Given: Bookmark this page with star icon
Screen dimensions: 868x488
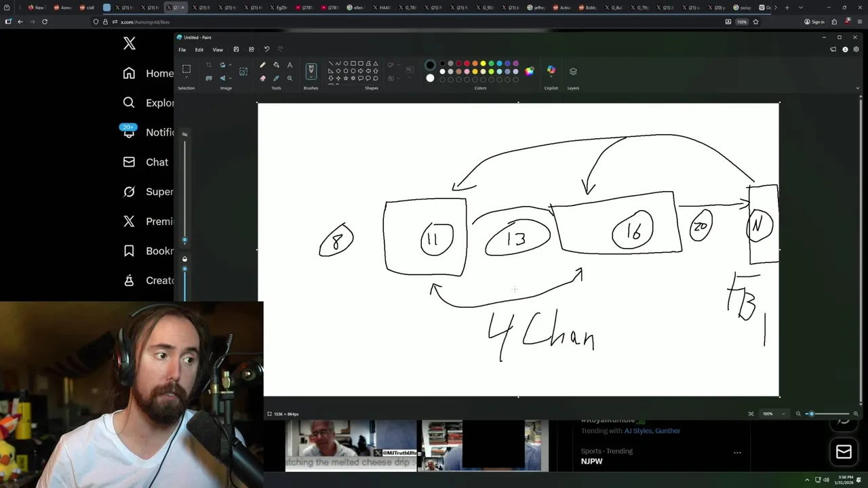Looking at the screenshot, I should pos(755,22).
